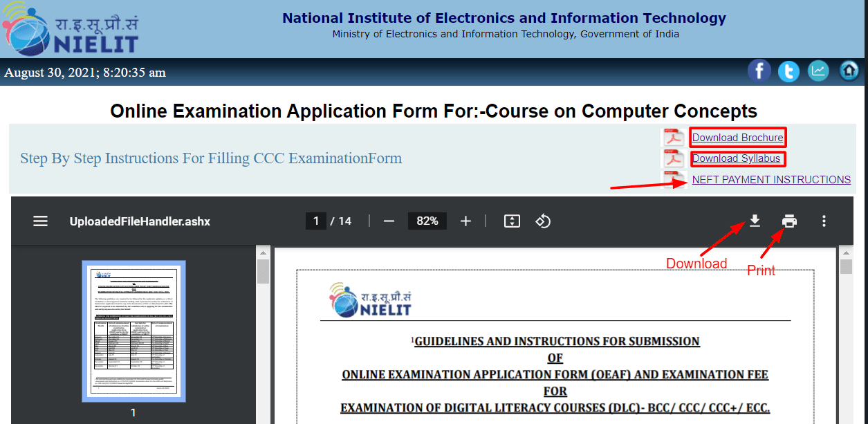Zoom out using the minus icon

(x=389, y=221)
